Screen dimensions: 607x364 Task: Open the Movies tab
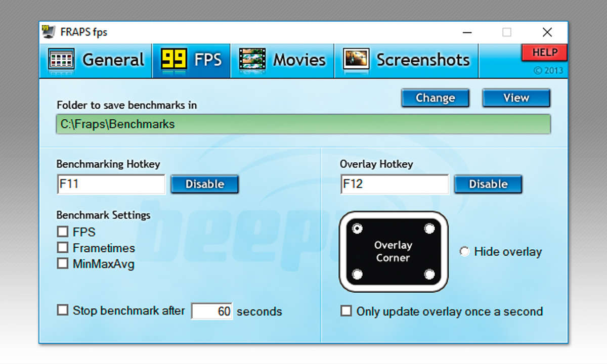point(282,60)
